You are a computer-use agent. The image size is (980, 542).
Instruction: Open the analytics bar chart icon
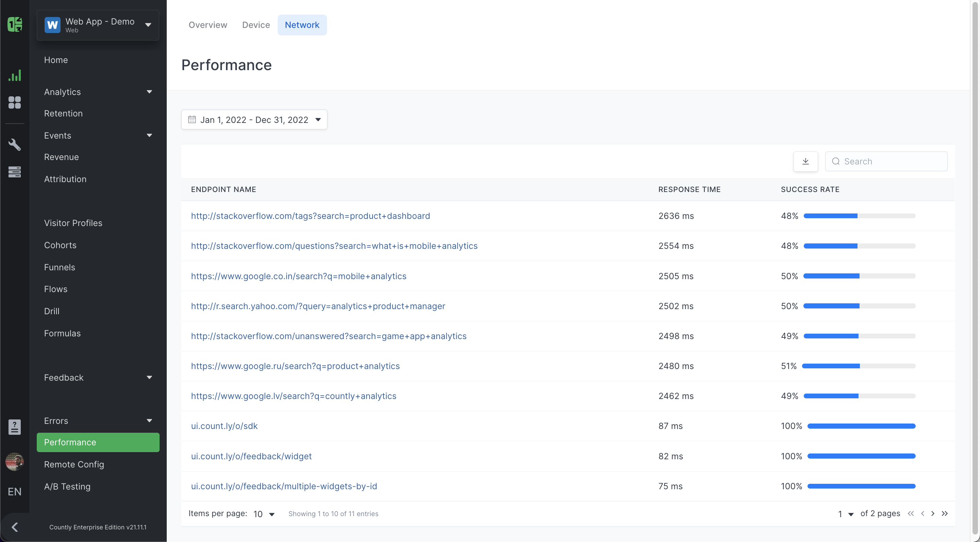pos(14,75)
